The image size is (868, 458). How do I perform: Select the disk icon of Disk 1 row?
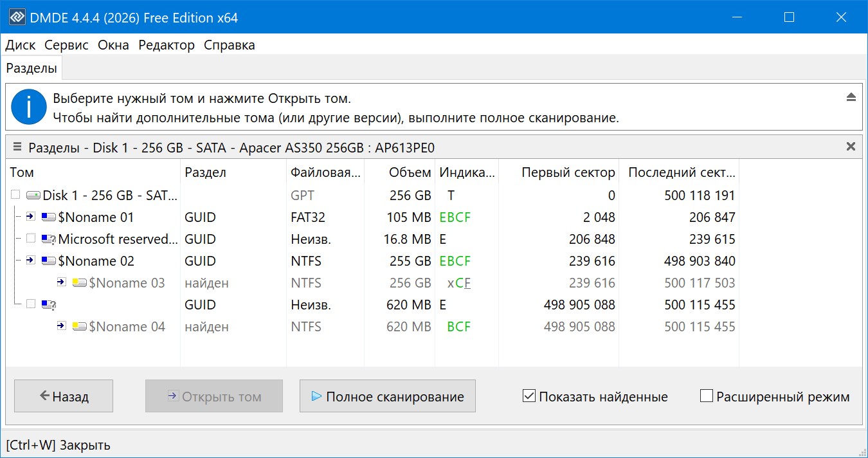point(33,194)
